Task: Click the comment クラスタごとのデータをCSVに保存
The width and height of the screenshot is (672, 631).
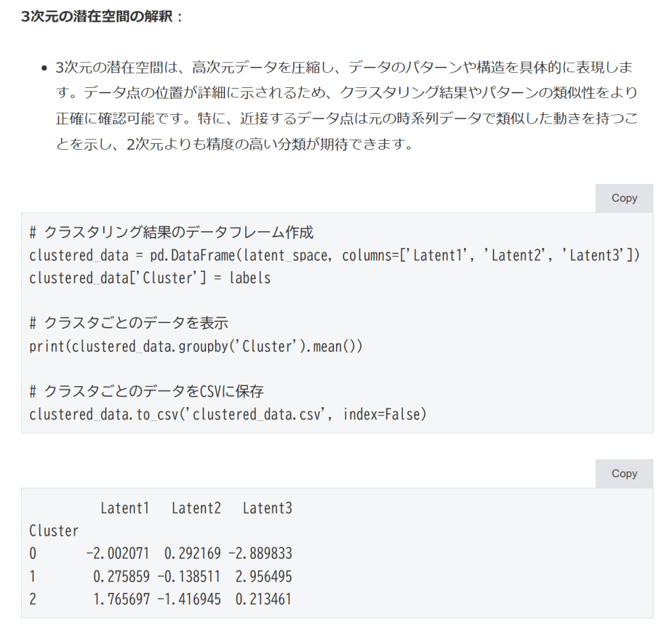Action: pos(146,392)
